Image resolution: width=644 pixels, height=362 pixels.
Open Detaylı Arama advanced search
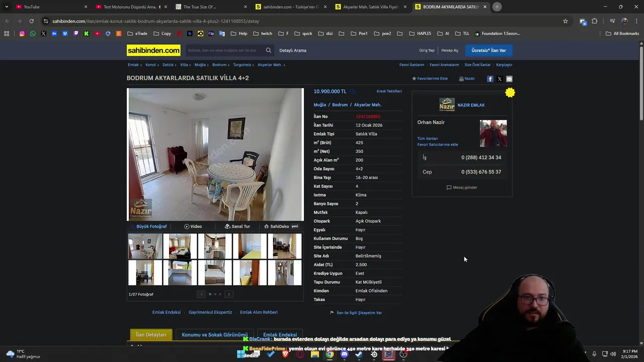pyautogui.click(x=293, y=50)
